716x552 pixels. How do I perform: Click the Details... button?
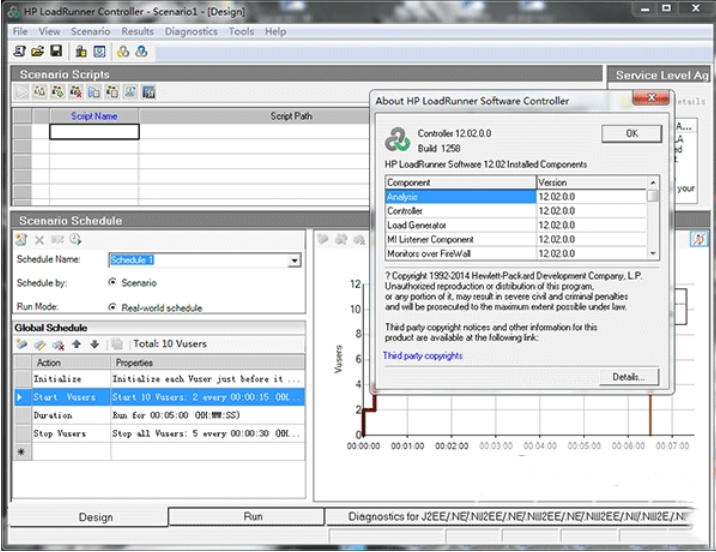point(629,376)
